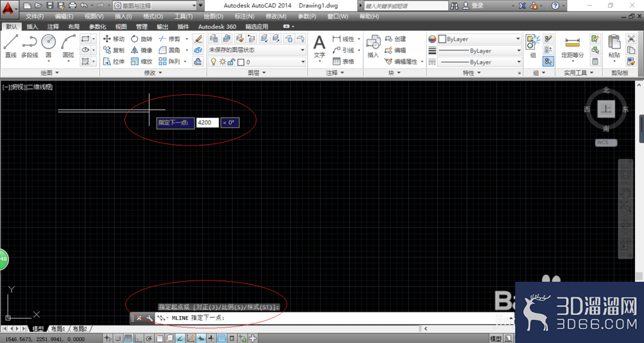Click the 旋转 rotate tool
The image size is (644, 343).
coord(142,39)
